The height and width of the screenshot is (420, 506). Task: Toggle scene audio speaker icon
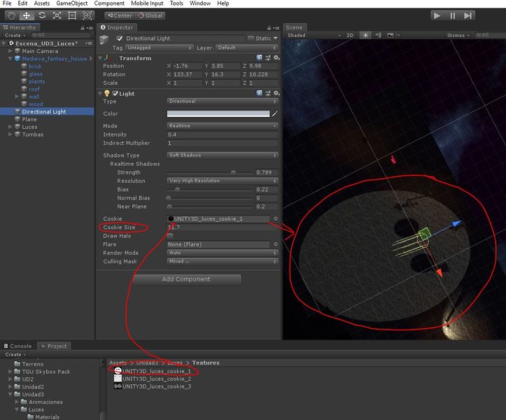click(378, 35)
